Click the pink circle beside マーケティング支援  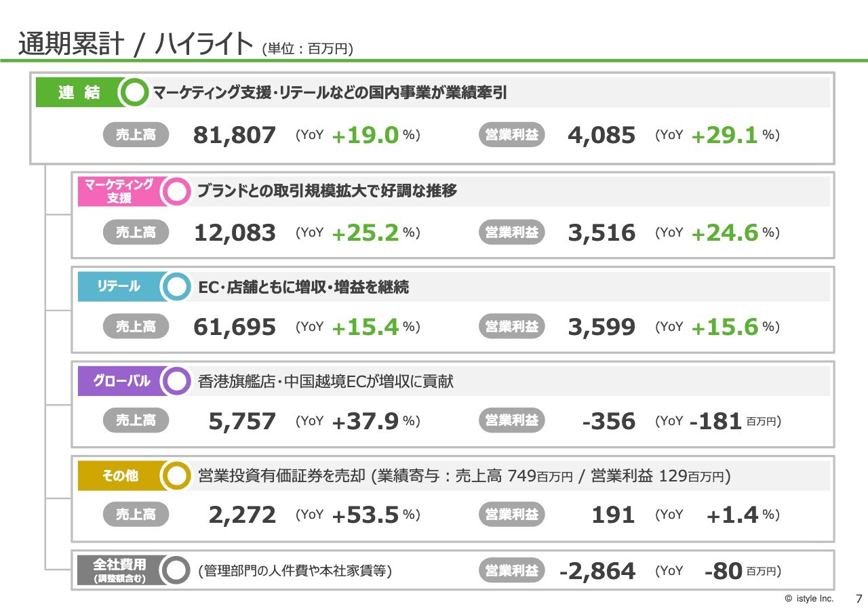click(x=177, y=191)
